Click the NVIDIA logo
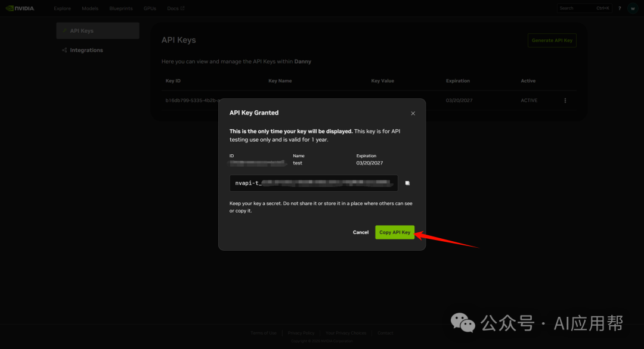 pos(20,8)
